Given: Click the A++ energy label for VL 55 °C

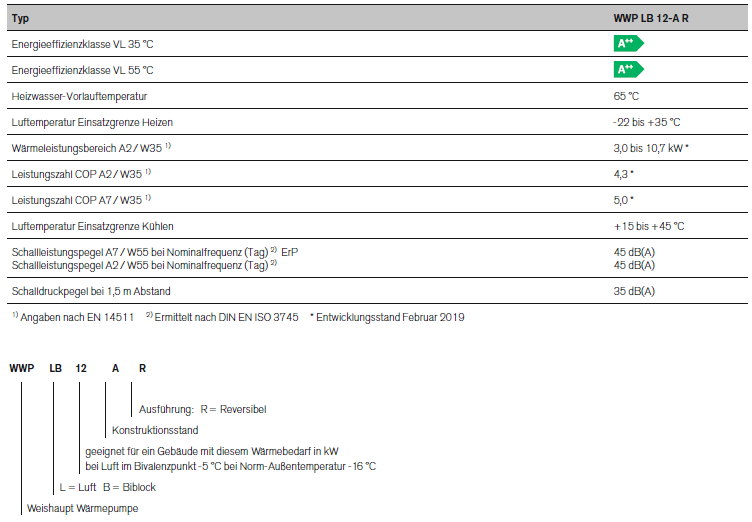Looking at the screenshot, I should pos(628,69).
